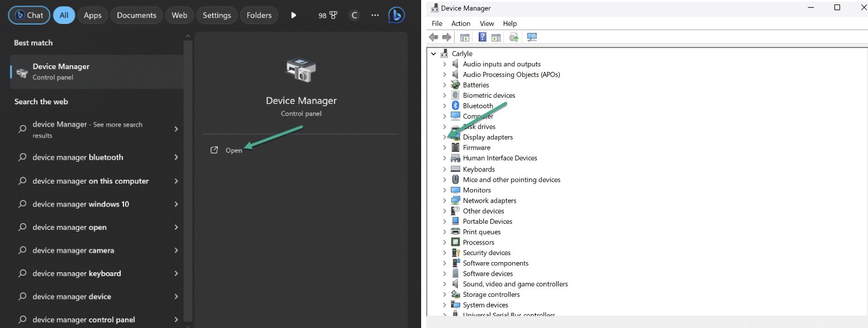This screenshot has height=328, width=868.
Task: Click the blue Help question-mark toolbar icon
Action: click(x=483, y=37)
